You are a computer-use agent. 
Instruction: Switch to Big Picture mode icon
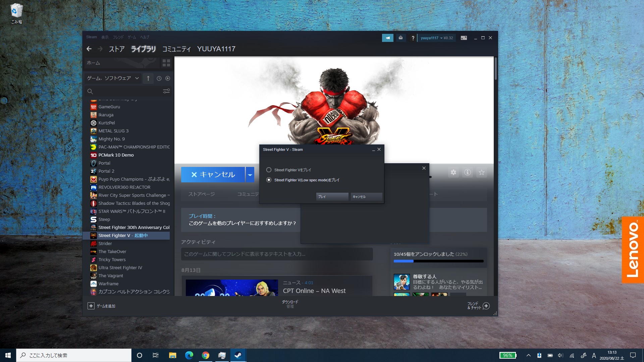point(464,38)
